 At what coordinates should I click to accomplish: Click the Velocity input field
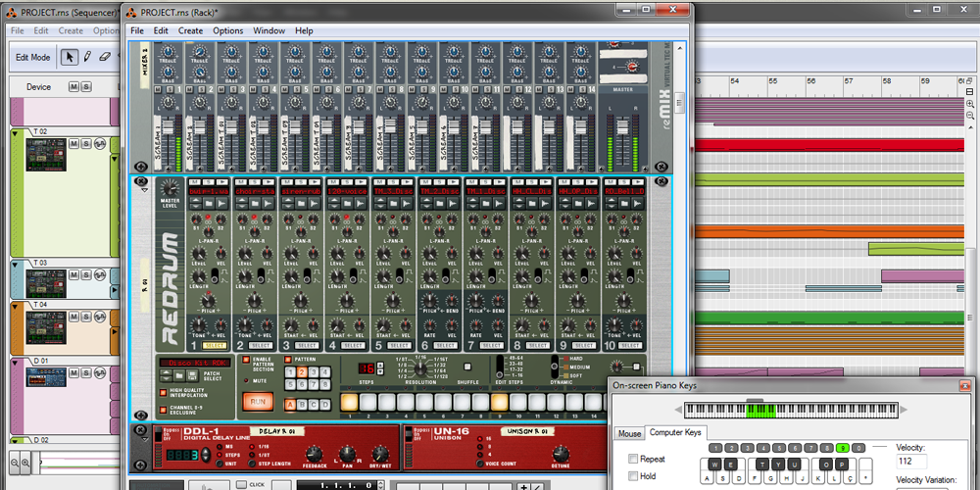[x=911, y=462]
